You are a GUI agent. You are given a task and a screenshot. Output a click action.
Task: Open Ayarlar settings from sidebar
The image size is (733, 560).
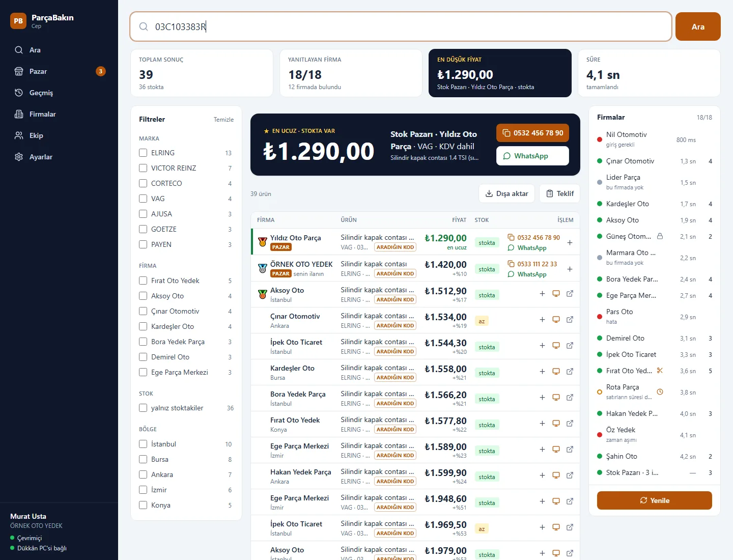(59, 157)
